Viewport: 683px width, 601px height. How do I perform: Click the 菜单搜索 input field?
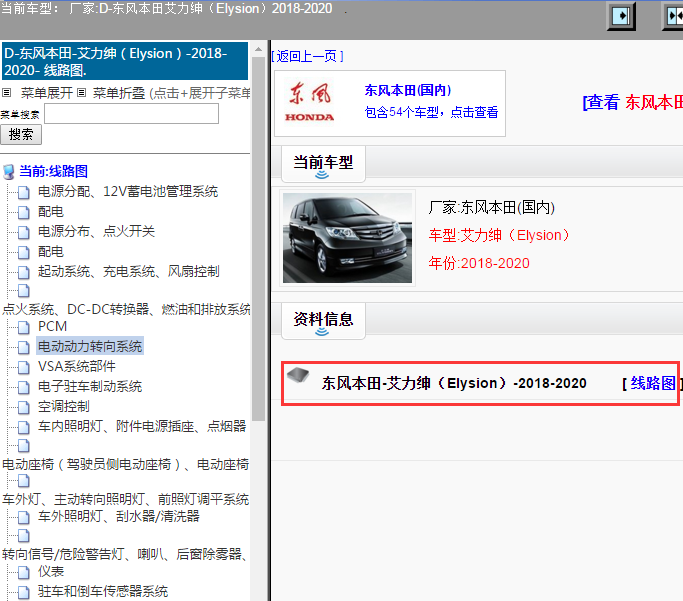pyautogui.click(x=132, y=114)
